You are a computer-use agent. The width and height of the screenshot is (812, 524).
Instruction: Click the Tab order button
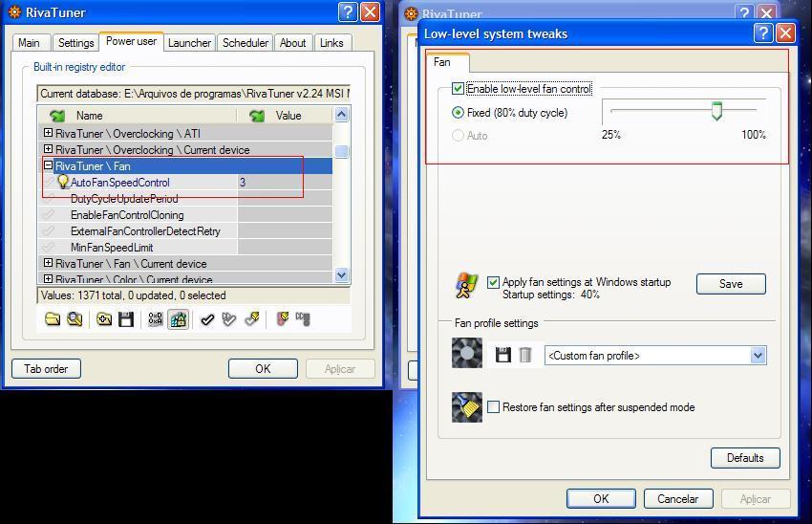pos(46,368)
